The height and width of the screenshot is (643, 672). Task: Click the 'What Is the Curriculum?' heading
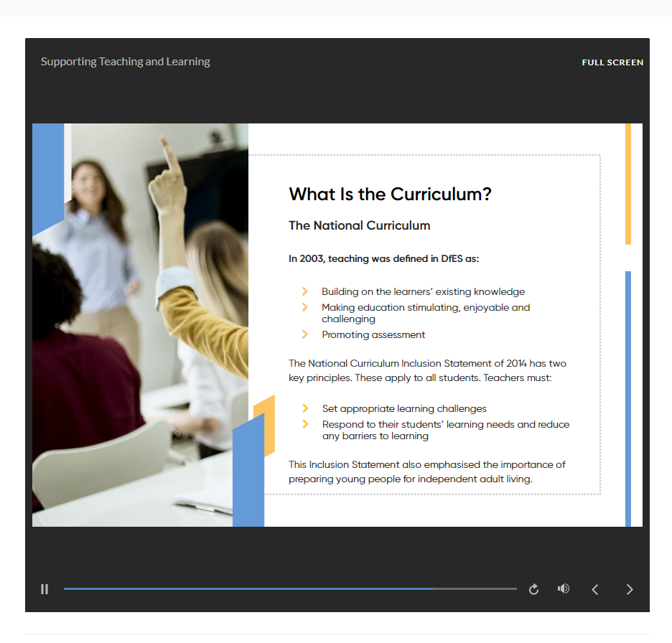click(x=390, y=194)
